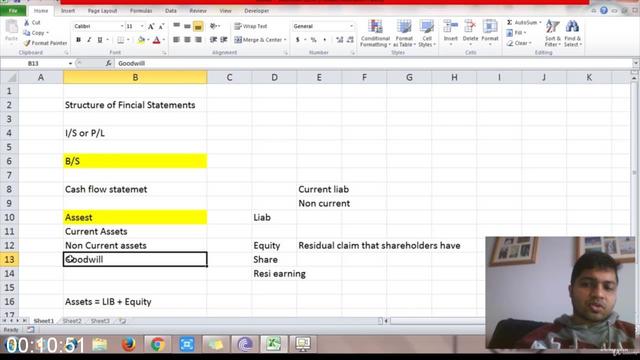Switch to the Data tab
The width and height of the screenshot is (640, 360).
pyautogui.click(x=171, y=11)
